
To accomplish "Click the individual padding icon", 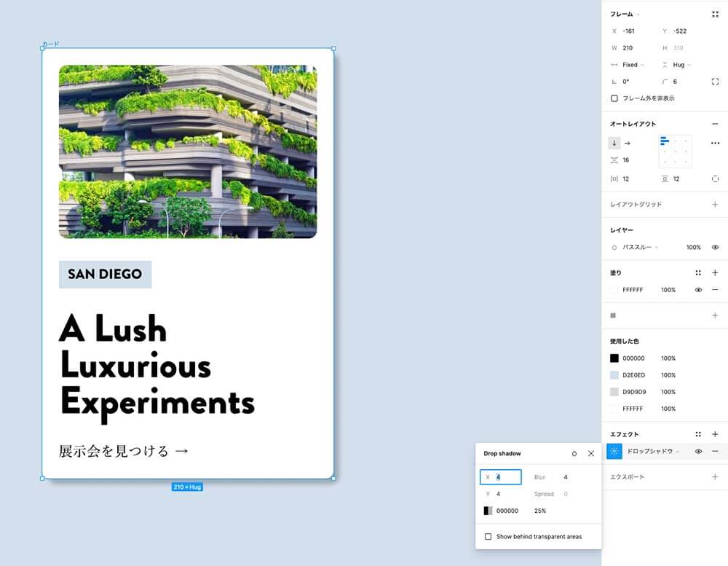I will (x=715, y=179).
